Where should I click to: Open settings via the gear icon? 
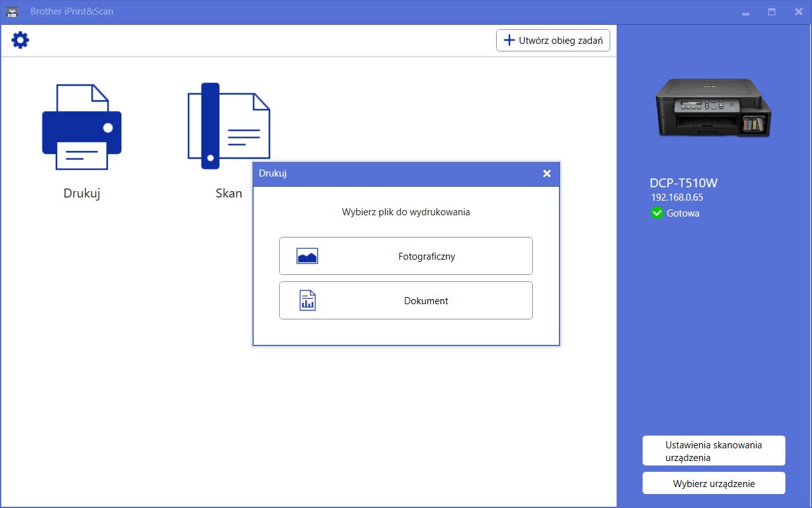(x=20, y=40)
